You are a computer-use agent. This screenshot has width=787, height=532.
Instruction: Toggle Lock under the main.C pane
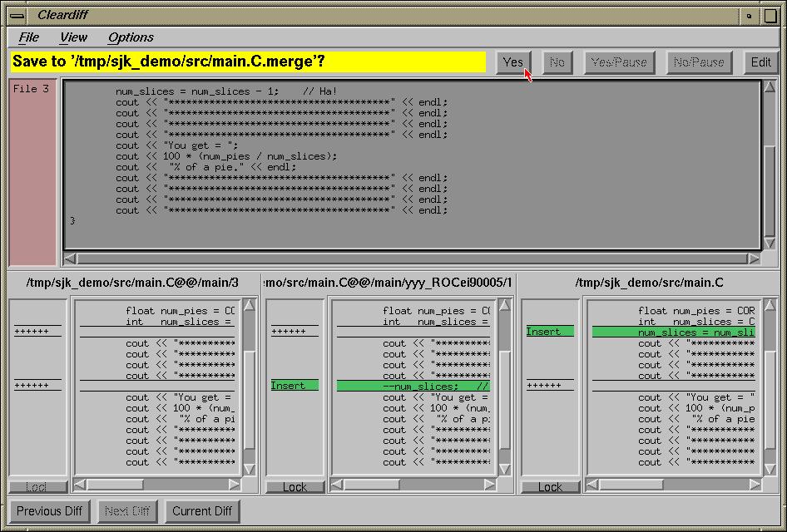[x=550, y=487]
